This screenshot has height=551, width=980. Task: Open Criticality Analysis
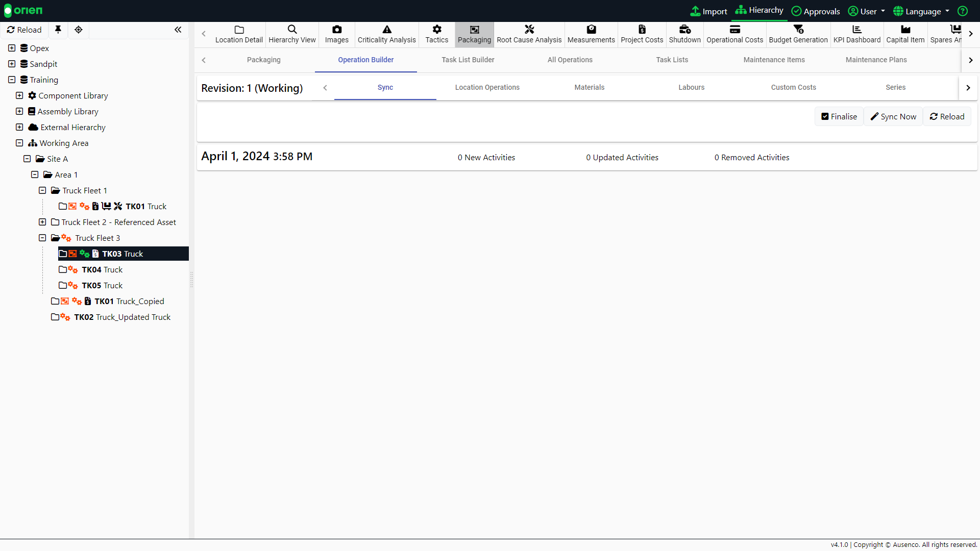pyautogui.click(x=386, y=35)
